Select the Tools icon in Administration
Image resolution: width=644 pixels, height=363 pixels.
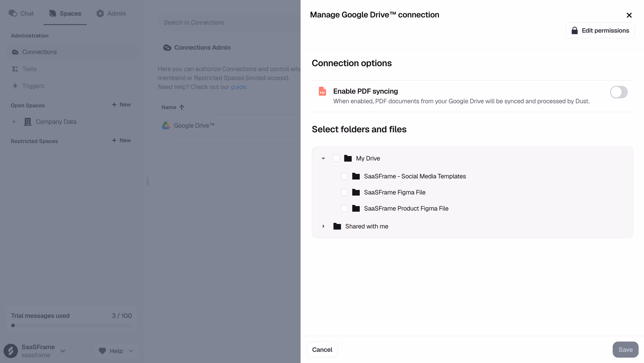point(15,69)
